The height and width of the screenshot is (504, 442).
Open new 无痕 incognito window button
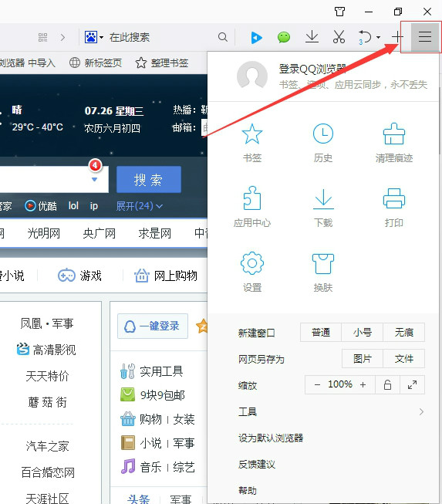click(x=403, y=332)
